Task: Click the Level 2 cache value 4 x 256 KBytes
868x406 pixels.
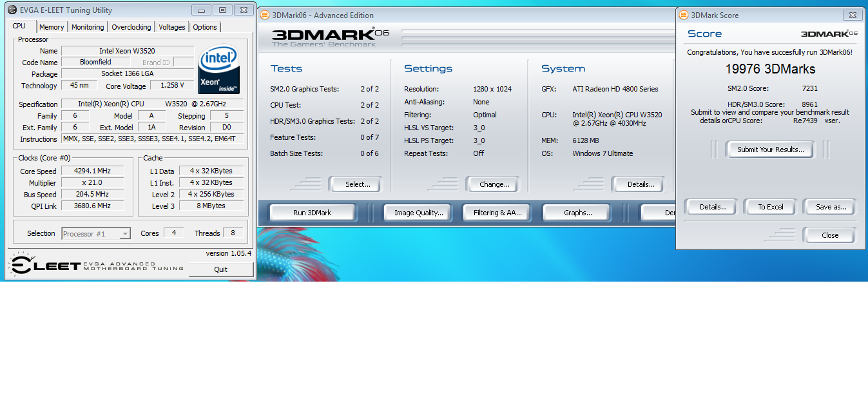Action: [x=211, y=194]
